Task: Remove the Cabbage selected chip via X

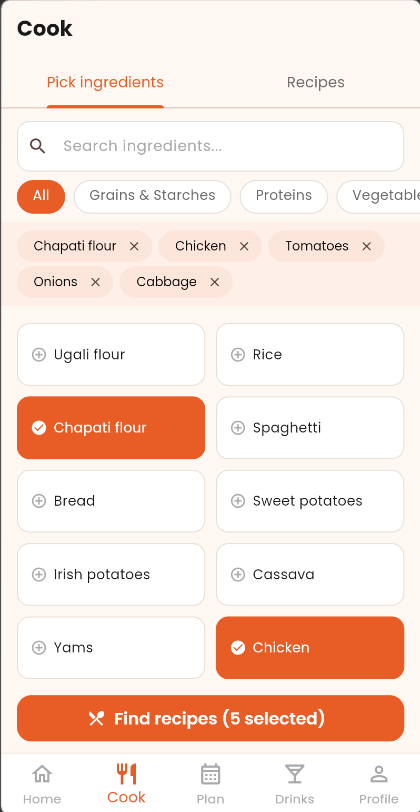Action: pos(214,282)
